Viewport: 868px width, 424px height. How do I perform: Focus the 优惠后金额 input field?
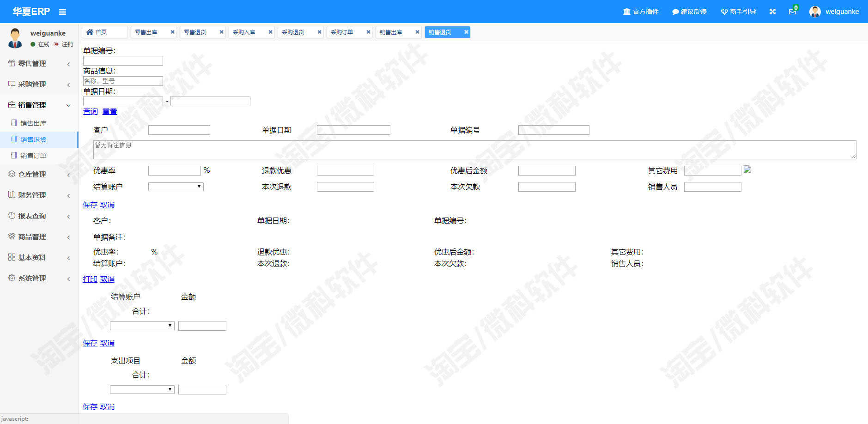point(547,170)
